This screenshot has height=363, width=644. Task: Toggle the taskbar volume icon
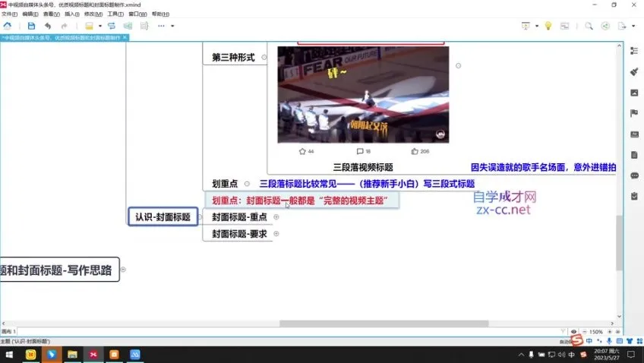coord(561,355)
